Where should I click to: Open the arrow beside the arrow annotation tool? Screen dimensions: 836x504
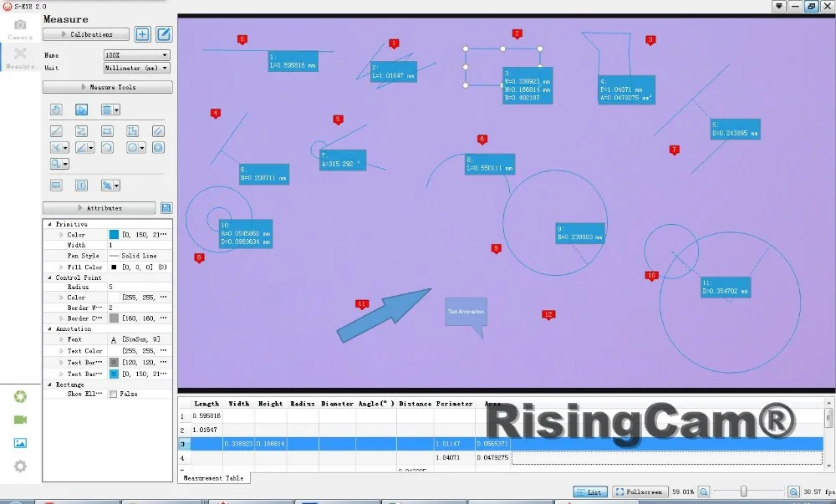116,186
